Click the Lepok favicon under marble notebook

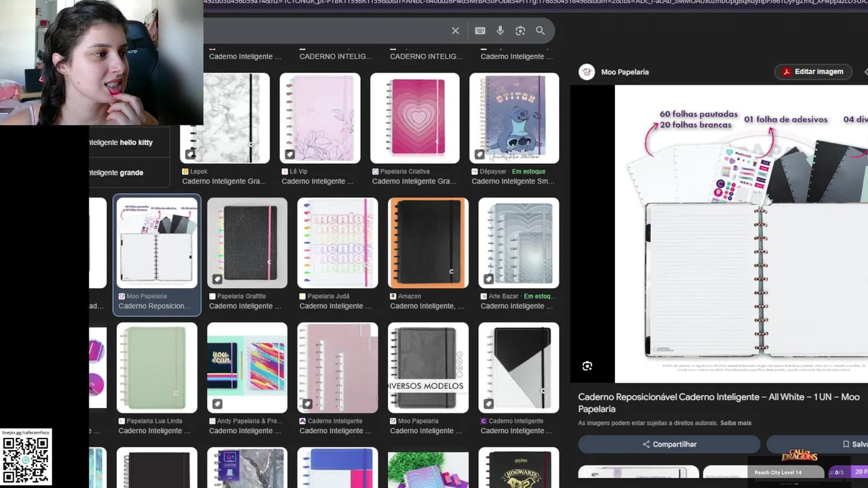[186, 171]
